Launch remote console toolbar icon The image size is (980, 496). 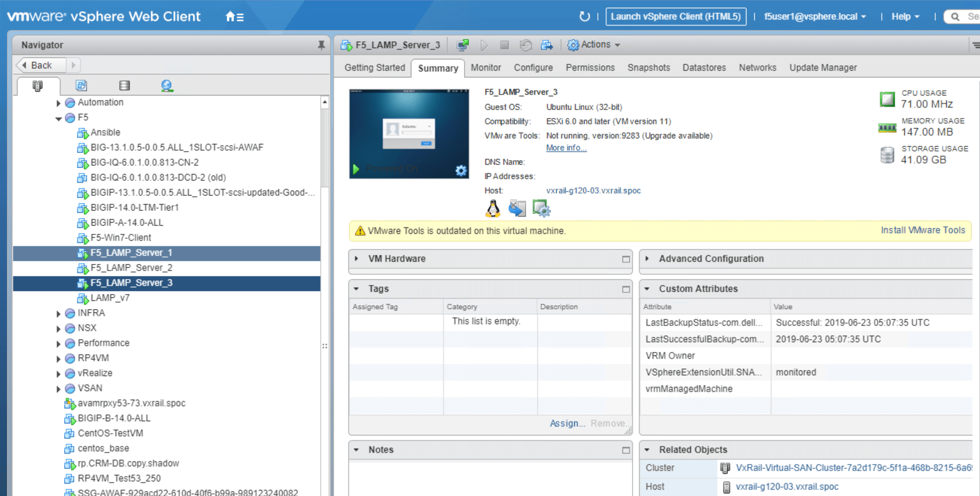click(x=462, y=45)
